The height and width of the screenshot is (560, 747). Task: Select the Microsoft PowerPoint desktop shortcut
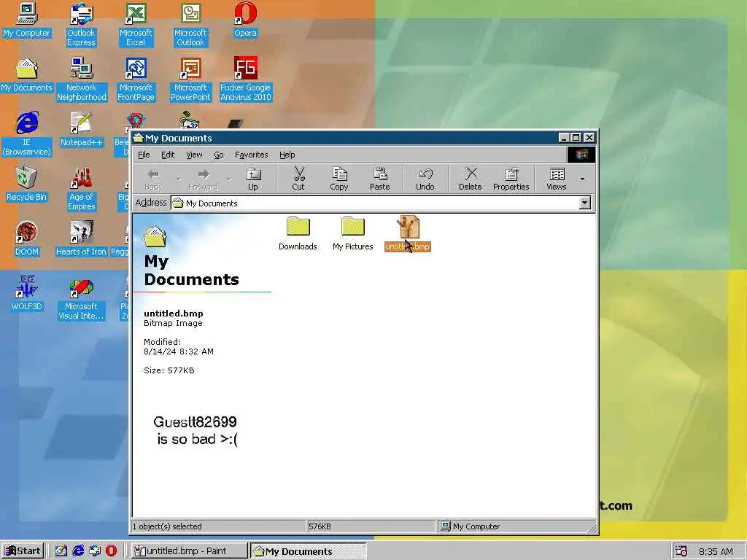point(190,79)
